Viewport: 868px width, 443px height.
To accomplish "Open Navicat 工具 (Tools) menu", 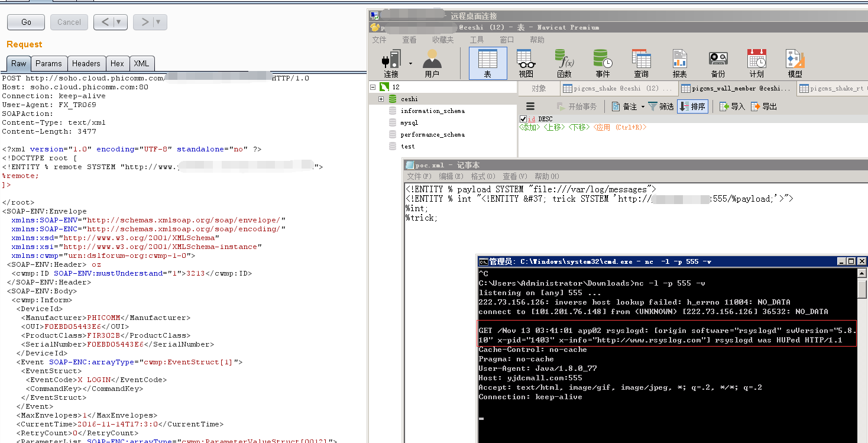I will click(x=477, y=40).
